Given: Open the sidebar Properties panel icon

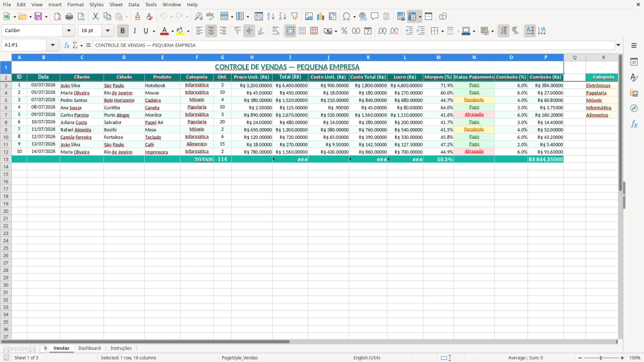Looking at the screenshot, I should (x=634, y=62).
